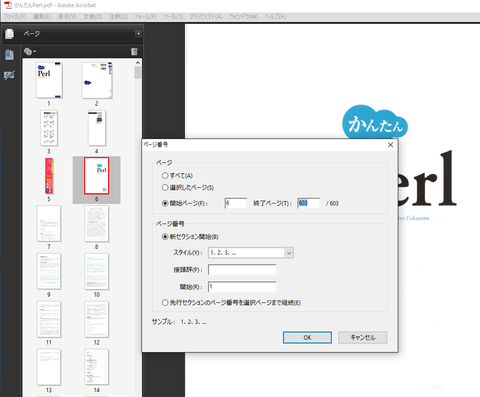The image size is (480, 397).
Task: Click the Acrobat PDF icon in title bar
Action: pyautogui.click(x=8, y=5)
